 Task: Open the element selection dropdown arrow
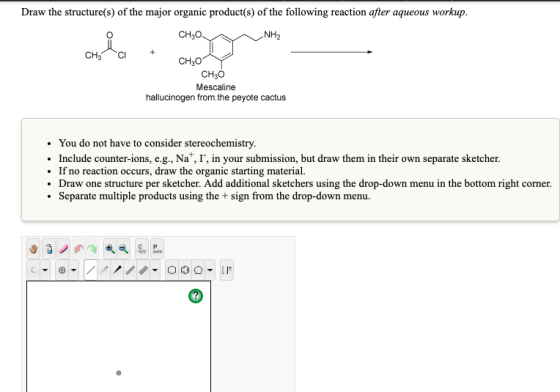click(x=45, y=270)
